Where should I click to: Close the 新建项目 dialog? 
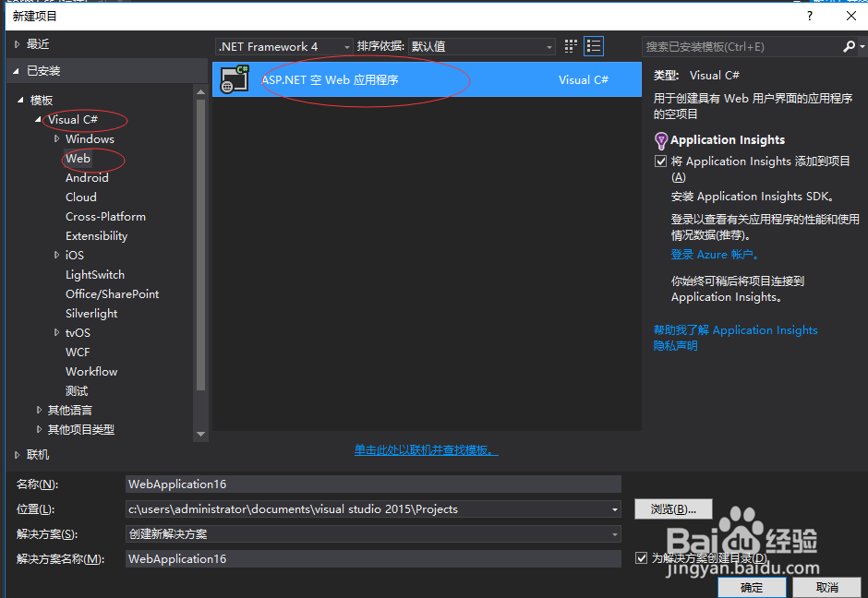850,16
